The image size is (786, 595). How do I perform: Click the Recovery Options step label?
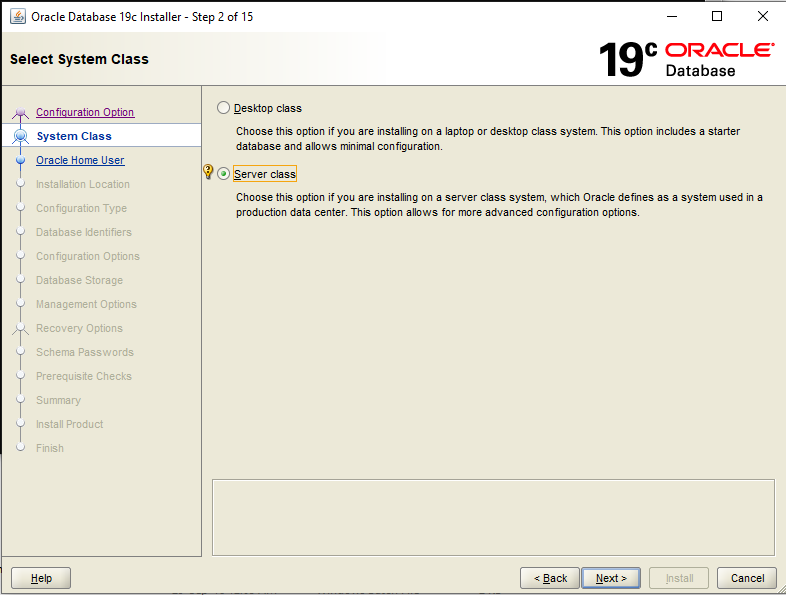[x=79, y=328]
